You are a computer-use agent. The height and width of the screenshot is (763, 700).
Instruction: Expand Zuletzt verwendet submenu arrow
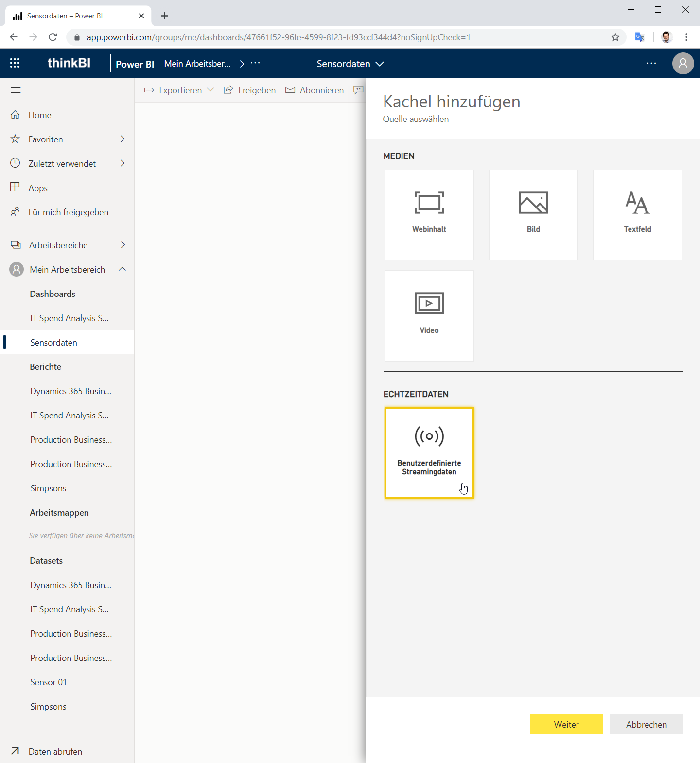click(122, 163)
